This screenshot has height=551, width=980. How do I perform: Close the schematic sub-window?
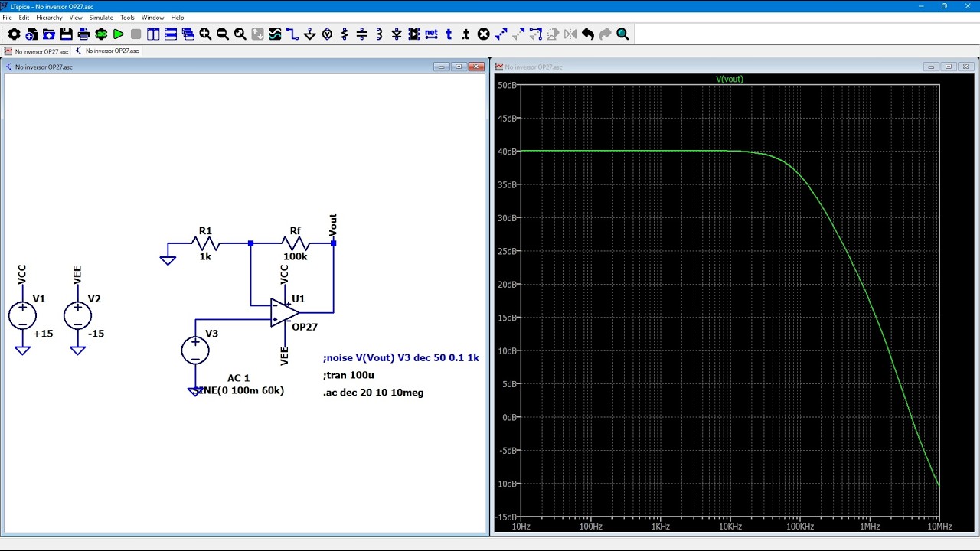click(476, 67)
